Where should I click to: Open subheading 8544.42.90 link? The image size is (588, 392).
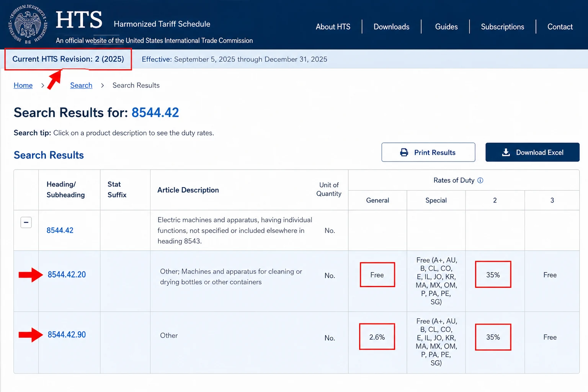(x=67, y=335)
